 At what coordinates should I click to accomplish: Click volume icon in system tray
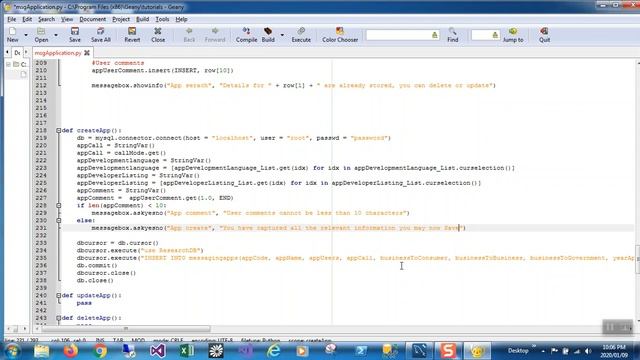click(x=588, y=351)
